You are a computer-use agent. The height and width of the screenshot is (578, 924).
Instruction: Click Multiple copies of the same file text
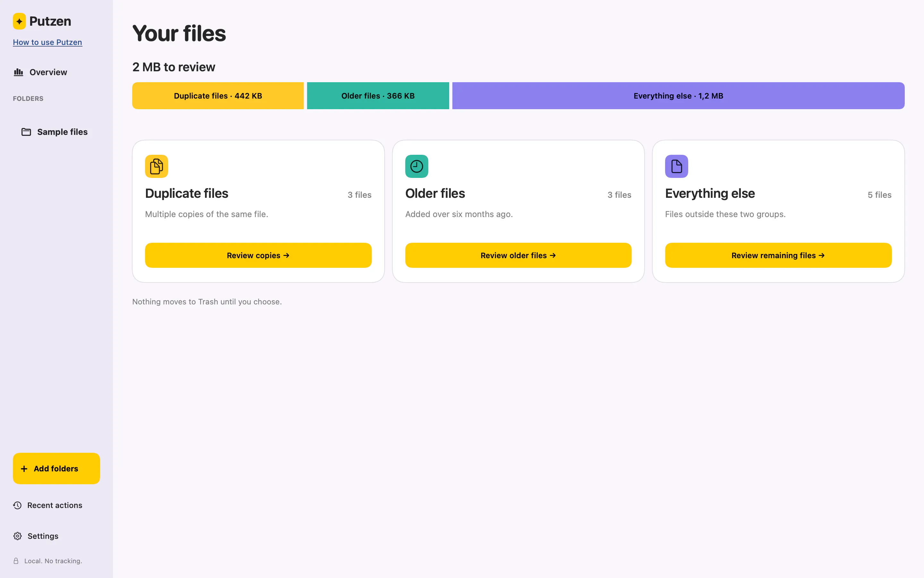point(207,214)
